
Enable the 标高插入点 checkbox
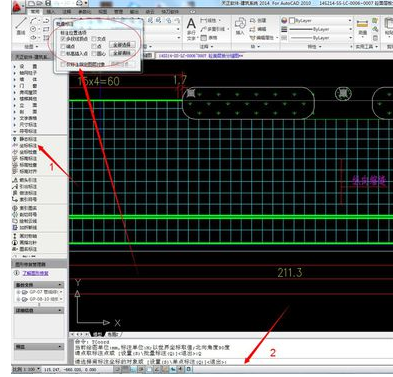(63, 53)
